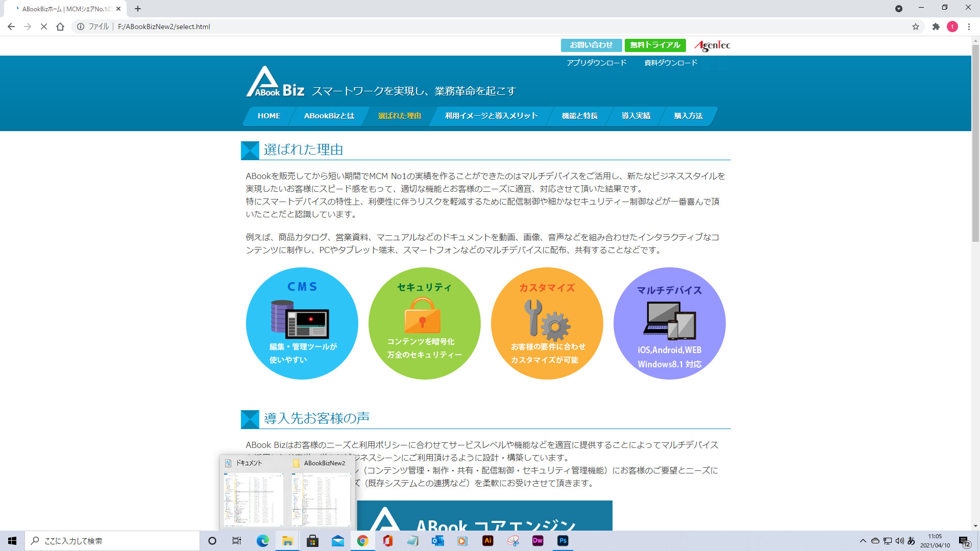Open the Chrome three-dot menu
The width and height of the screenshot is (980, 551).
(x=969, y=27)
